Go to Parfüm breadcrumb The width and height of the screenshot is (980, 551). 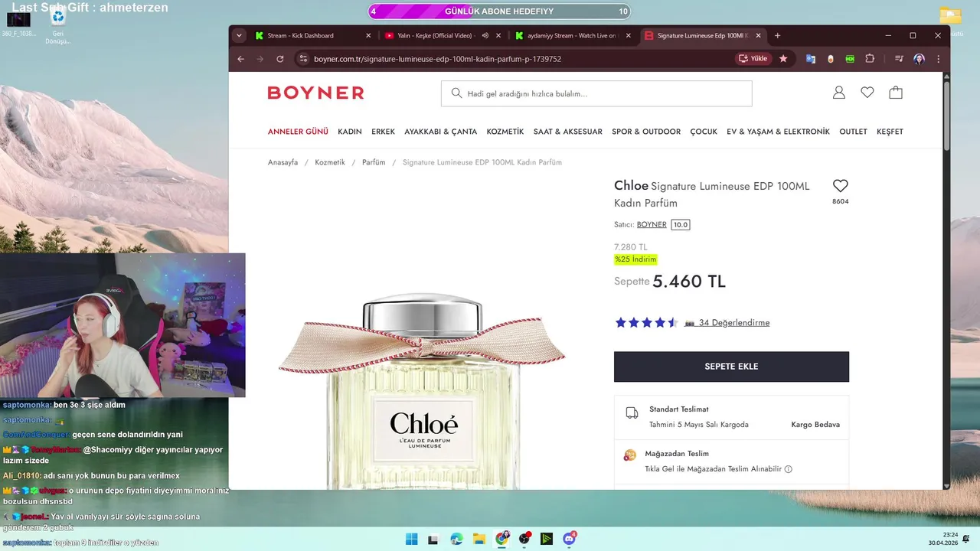pyautogui.click(x=374, y=162)
